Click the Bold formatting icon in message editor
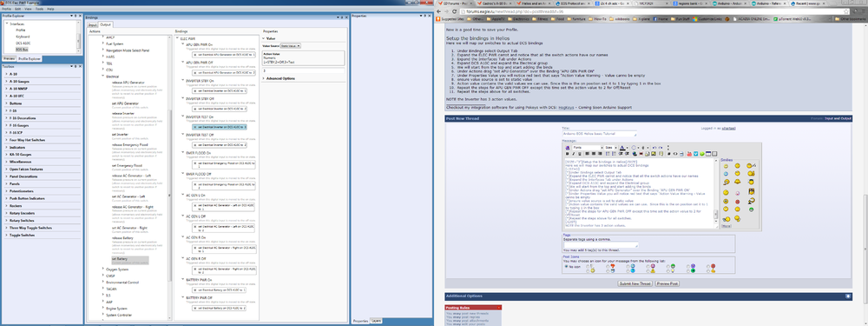This screenshot has width=868, height=326. coord(568,154)
